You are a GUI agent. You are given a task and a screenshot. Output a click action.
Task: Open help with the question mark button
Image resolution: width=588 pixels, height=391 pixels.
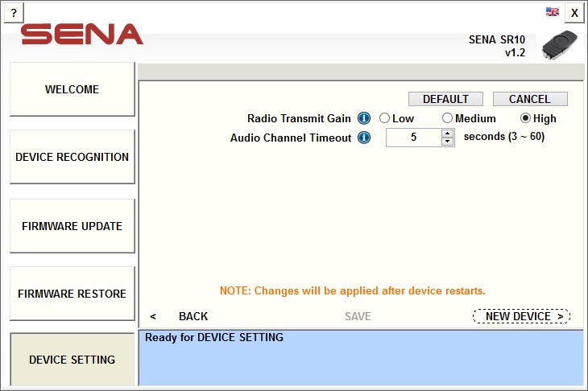pyautogui.click(x=14, y=13)
